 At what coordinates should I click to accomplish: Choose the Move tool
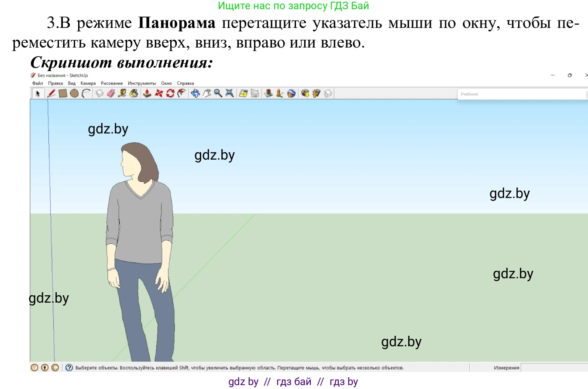(x=158, y=93)
